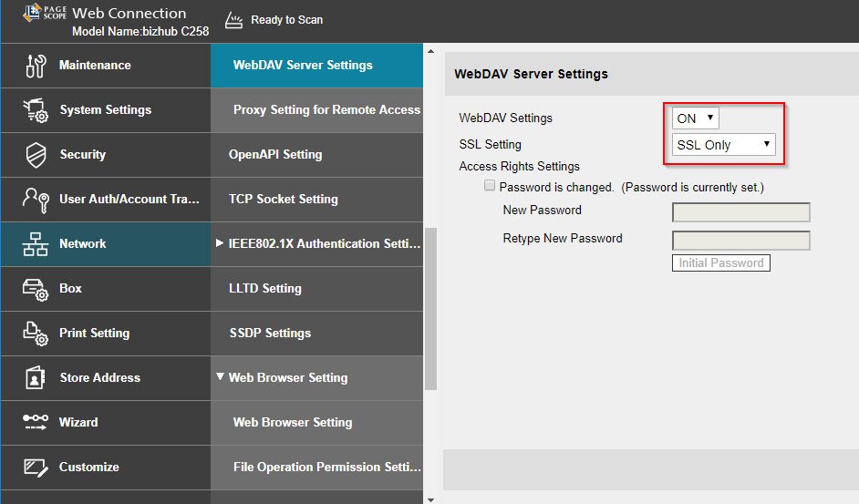This screenshot has height=504, width=859.
Task: Open the SSL Setting dropdown
Action: 723,145
